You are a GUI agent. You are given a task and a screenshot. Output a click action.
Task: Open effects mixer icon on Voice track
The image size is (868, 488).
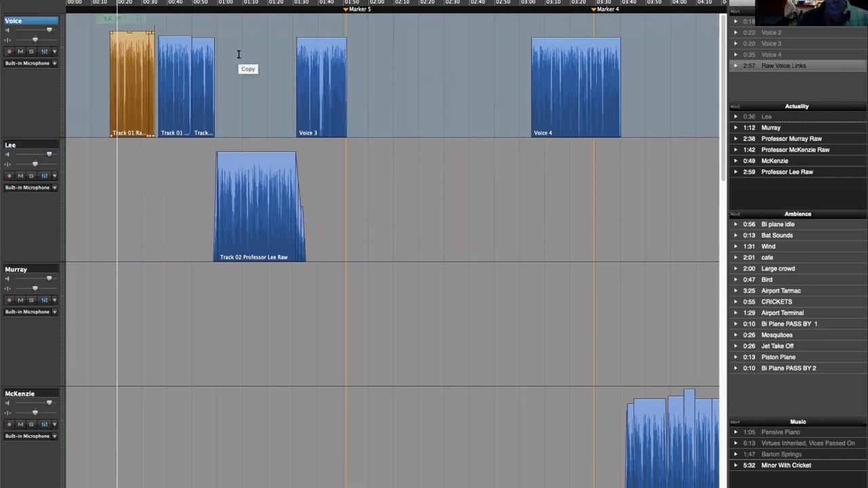click(44, 52)
